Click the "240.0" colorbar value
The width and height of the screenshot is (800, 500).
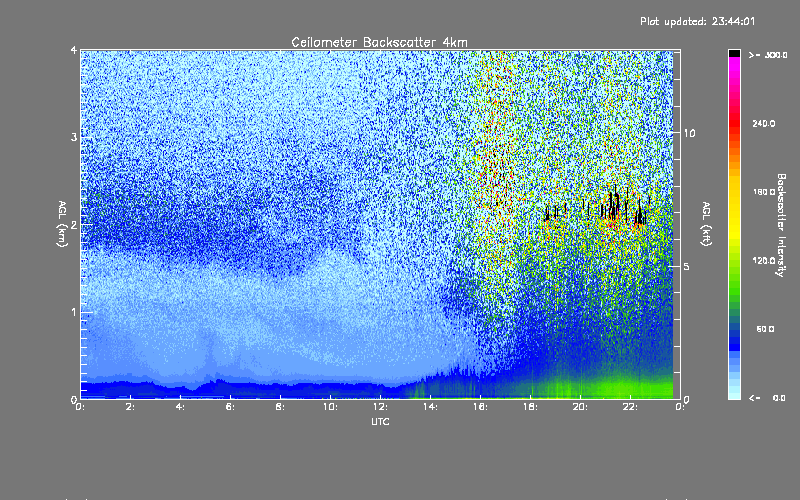764,123
